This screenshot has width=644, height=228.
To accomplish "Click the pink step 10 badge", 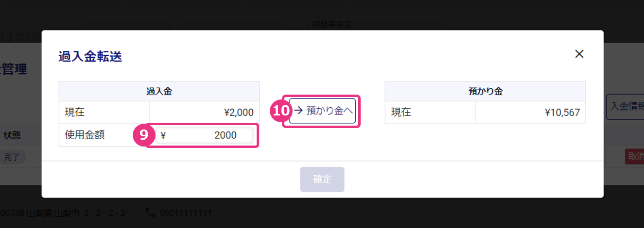I will click(280, 111).
